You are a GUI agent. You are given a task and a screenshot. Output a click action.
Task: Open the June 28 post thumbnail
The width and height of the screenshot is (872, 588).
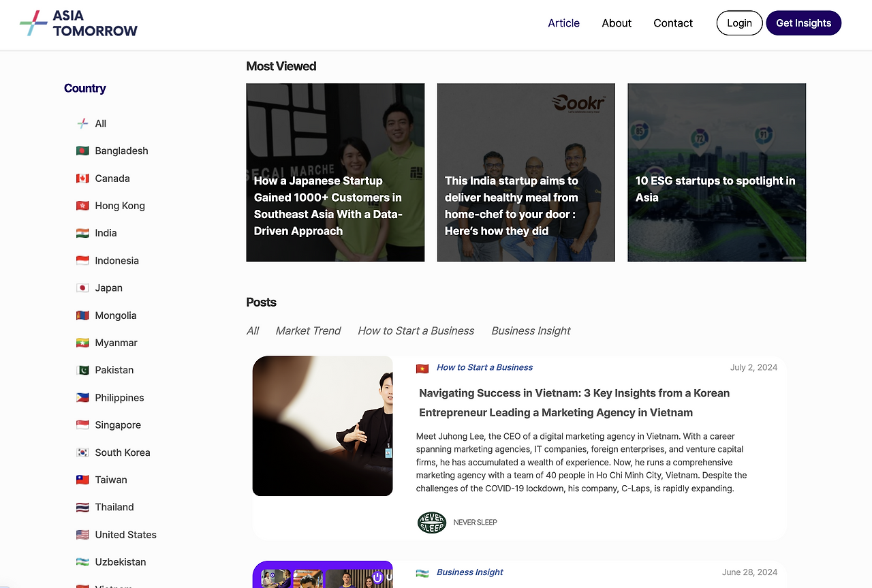[323, 574]
